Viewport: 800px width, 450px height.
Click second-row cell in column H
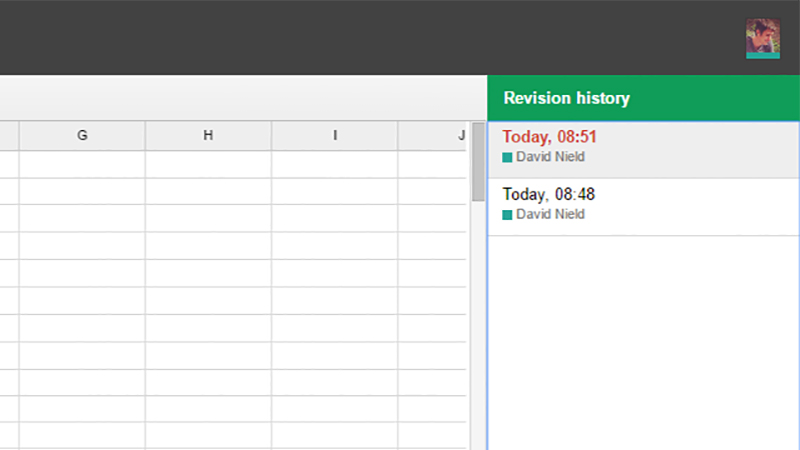tap(208, 191)
